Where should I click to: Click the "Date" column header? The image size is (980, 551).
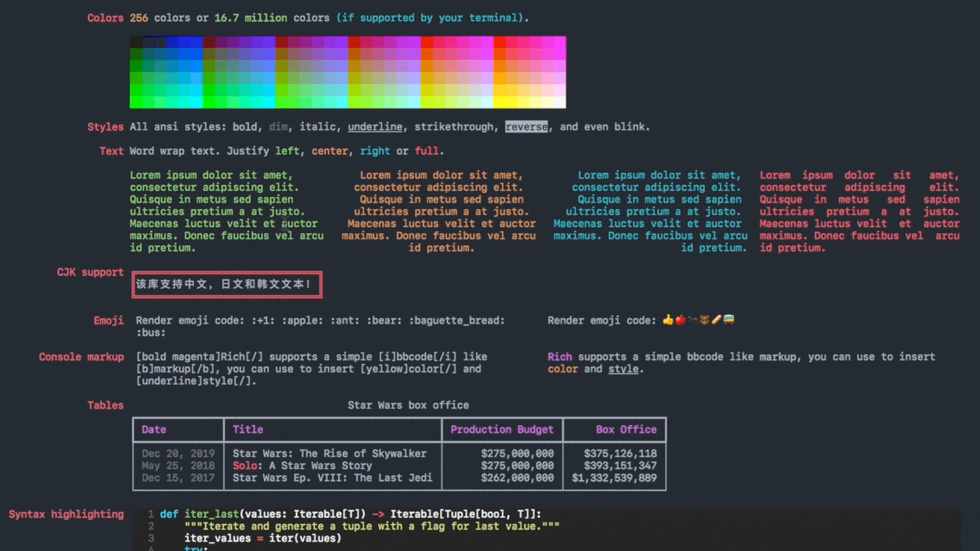click(x=154, y=430)
